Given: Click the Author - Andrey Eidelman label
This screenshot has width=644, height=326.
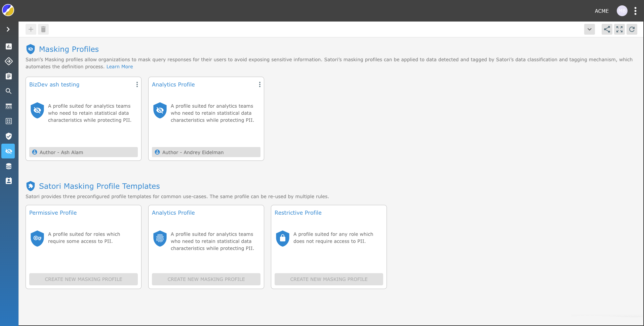Looking at the screenshot, I should tap(206, 152).
